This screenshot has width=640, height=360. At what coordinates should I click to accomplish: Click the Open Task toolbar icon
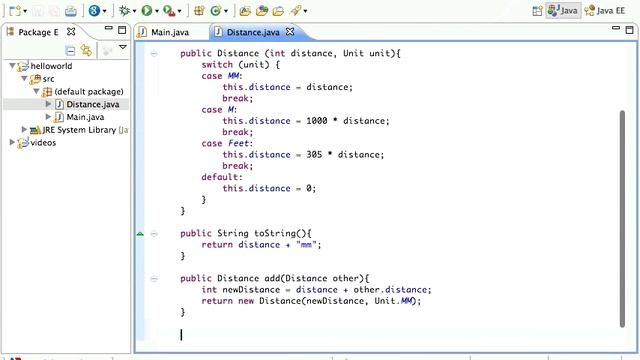[x=262, y=11]
